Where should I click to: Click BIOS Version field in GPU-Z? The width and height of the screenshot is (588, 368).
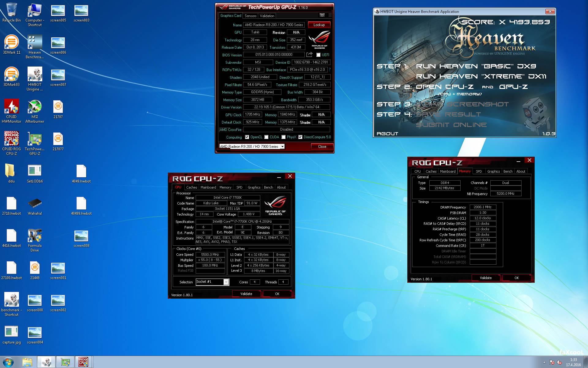tap(274, 55)
